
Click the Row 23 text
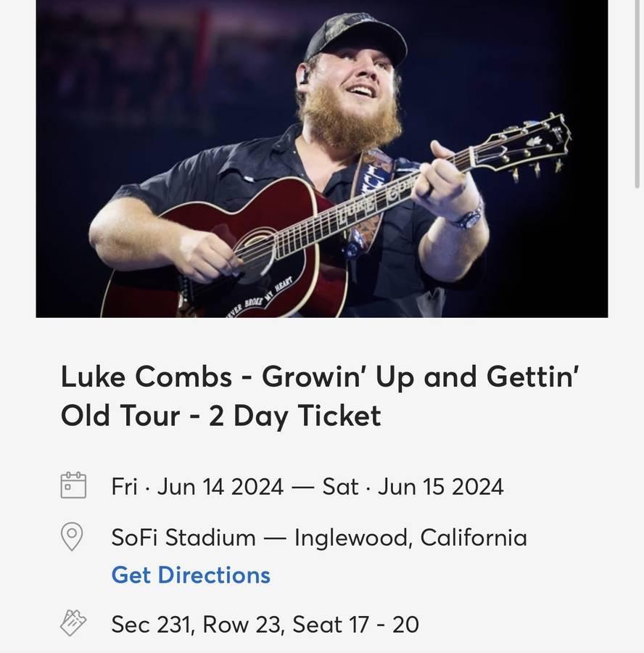point(244,624)
